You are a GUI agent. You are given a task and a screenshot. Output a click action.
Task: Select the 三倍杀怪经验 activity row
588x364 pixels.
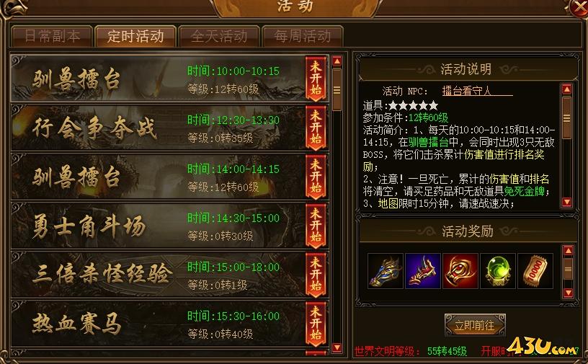tap(170, 275)
